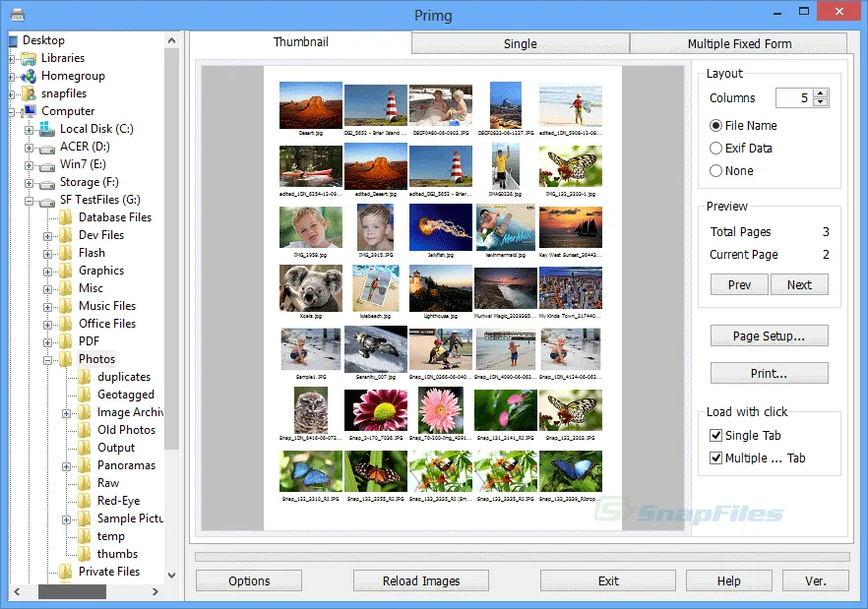Collapse the SF TestFiles (G:) node
Image resolution: width=868 pixels, height=609 pixels.
click(29, 201)
